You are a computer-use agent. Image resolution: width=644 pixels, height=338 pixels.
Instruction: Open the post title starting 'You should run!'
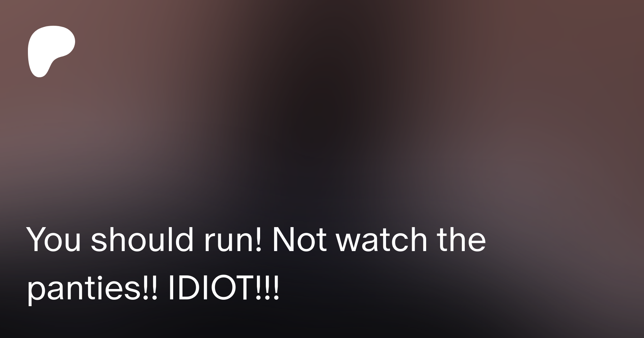point(256,264)
